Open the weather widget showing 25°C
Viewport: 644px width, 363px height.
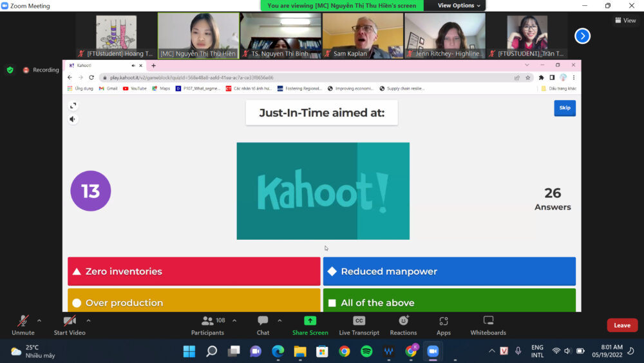(x=33, y=351)
